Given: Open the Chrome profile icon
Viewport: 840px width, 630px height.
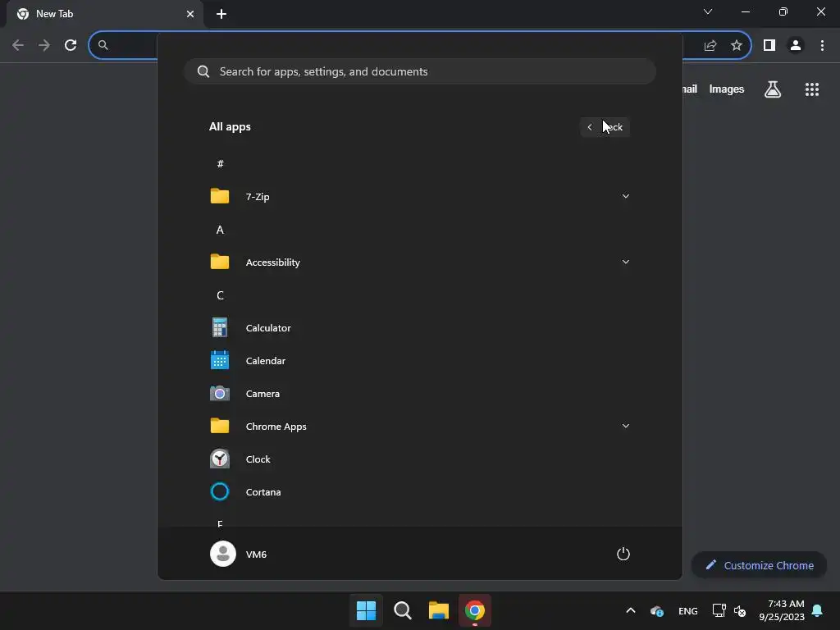Looking at the screenshot, I should [x=796, y=45].
